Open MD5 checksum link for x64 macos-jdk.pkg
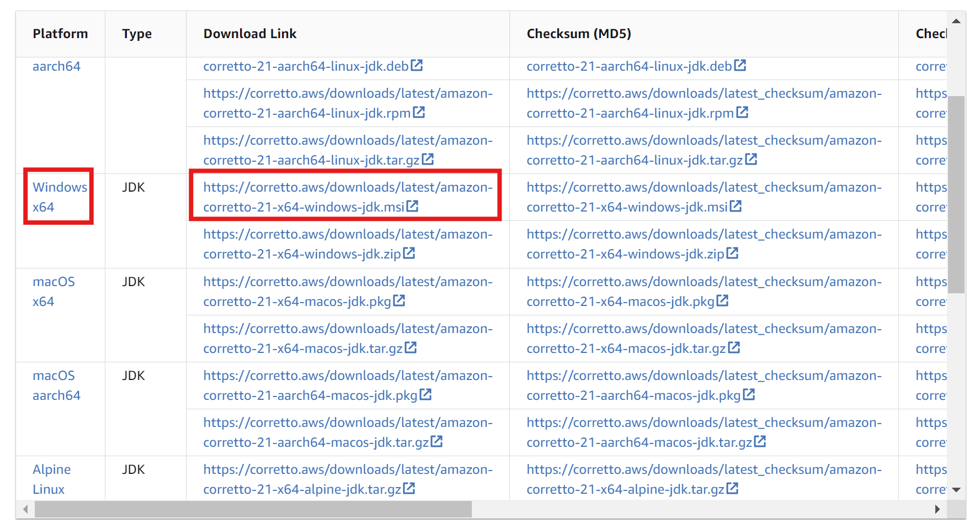Image resolution: width=980 pixels, height=528 pixels. click(704, 292)
